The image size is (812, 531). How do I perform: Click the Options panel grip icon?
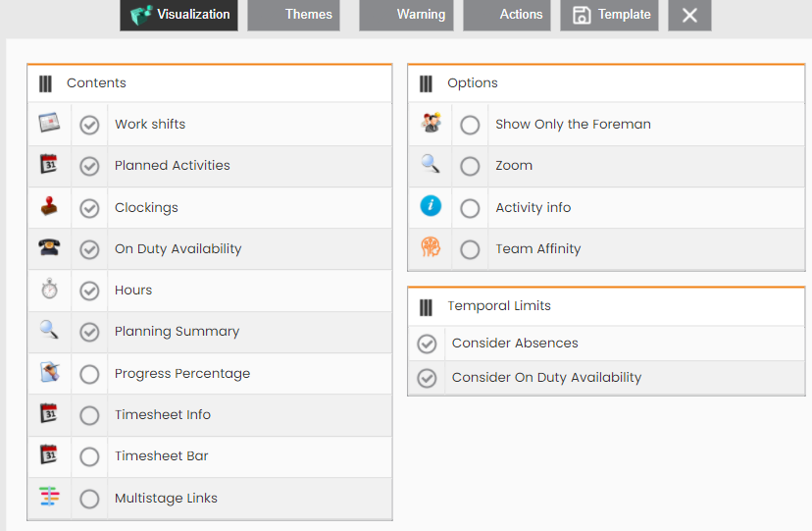[x=426, y=83]
